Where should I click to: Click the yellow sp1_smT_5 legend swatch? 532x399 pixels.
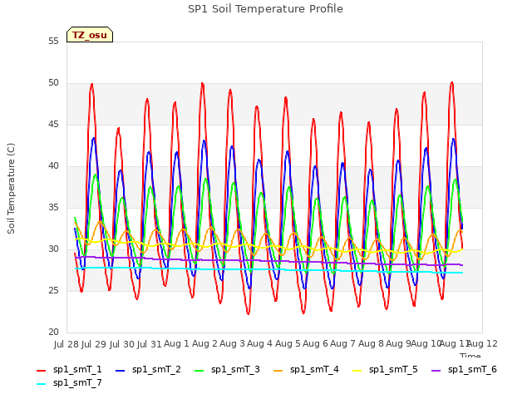pyautogui.click(x=357, y=371)
